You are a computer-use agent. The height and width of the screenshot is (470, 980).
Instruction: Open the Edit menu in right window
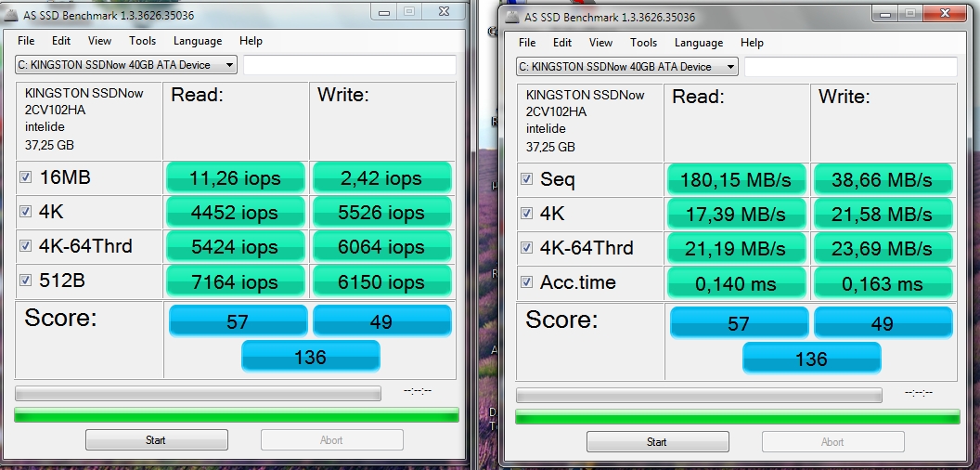click(x=562, y=43)
